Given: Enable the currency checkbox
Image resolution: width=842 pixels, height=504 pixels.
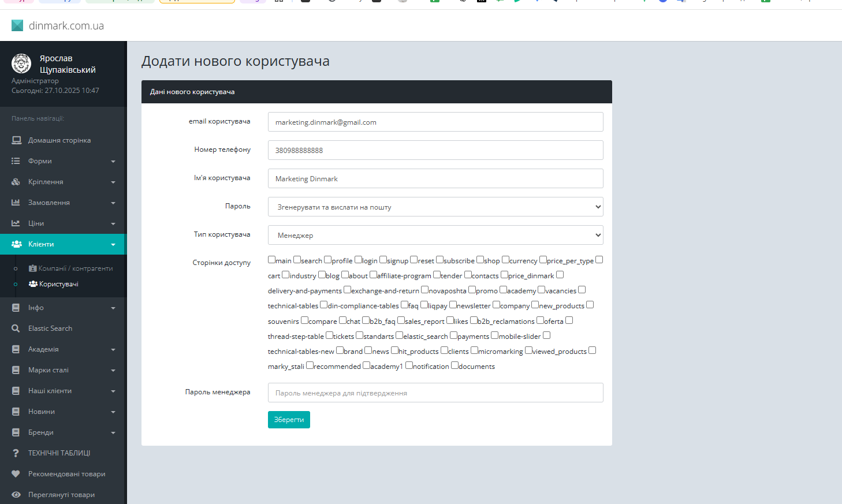Looking at the screenshot, I should tap(506, 260).
